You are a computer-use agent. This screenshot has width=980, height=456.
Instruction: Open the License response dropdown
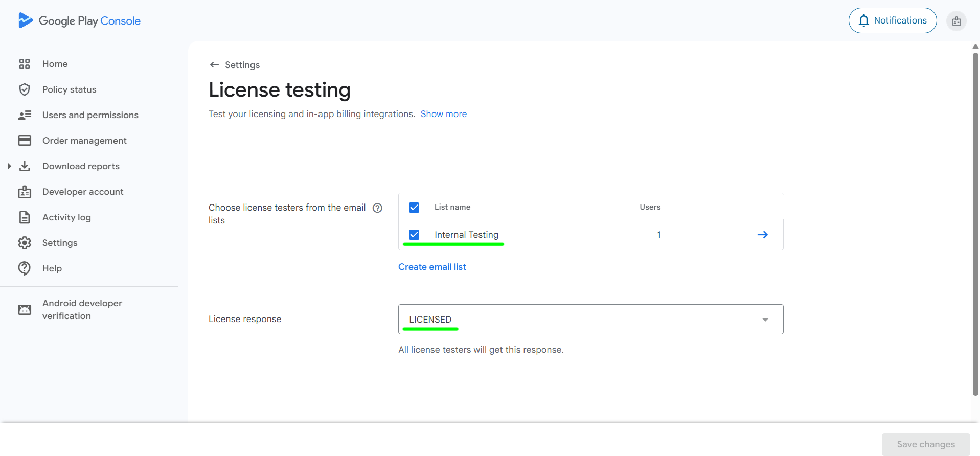click(x=590, y=320)
